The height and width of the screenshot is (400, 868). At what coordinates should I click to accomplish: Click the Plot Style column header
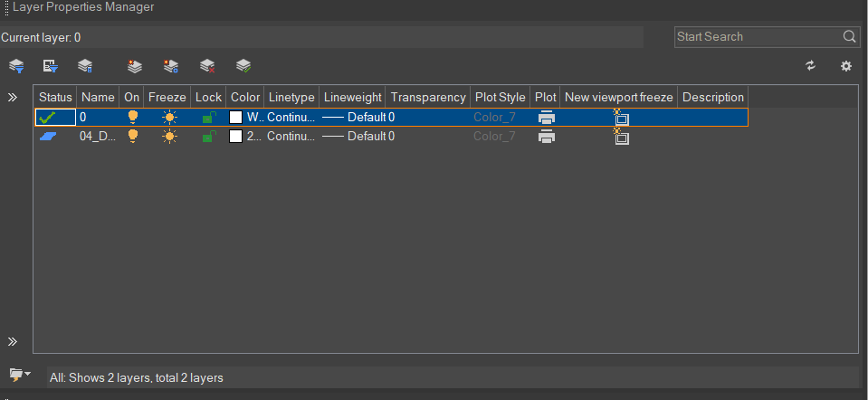pos(501,98)
